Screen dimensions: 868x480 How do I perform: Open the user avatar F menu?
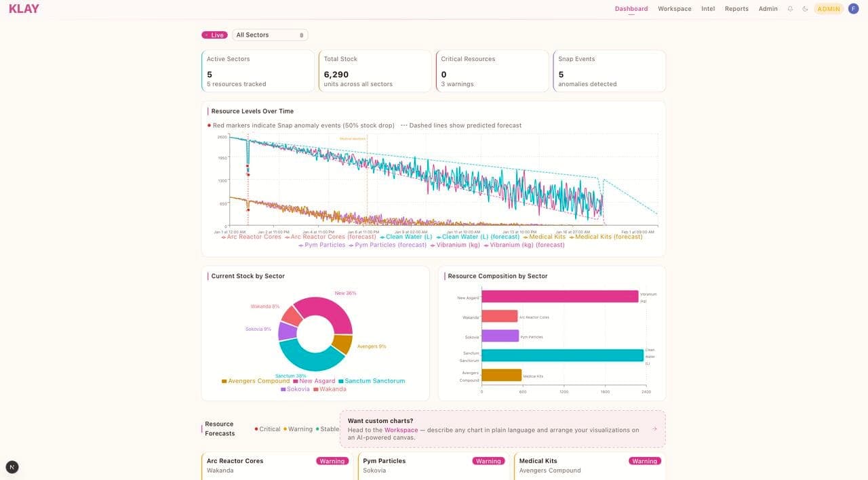point(853,9)
